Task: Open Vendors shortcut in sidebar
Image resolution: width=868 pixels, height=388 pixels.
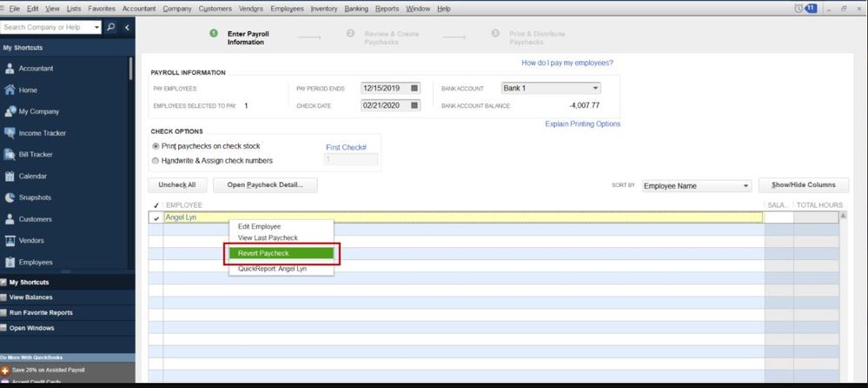Action: click(32, 241)
